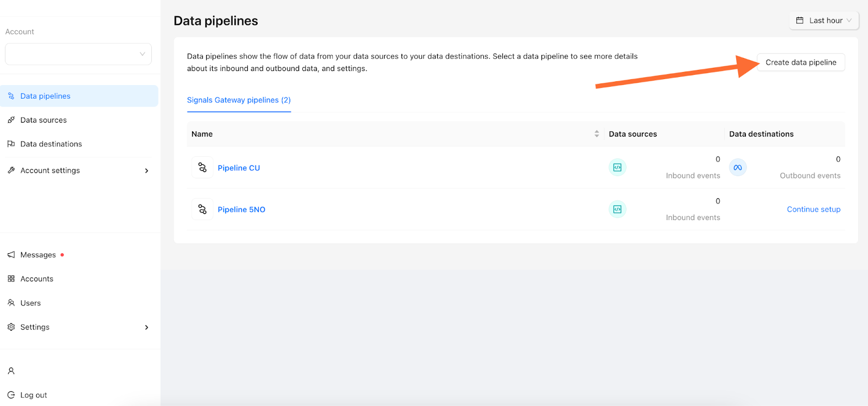Click the pipeline icon beside Pipeline 5NO
Screen dimensions: 868x406
(x=202, y=209)
